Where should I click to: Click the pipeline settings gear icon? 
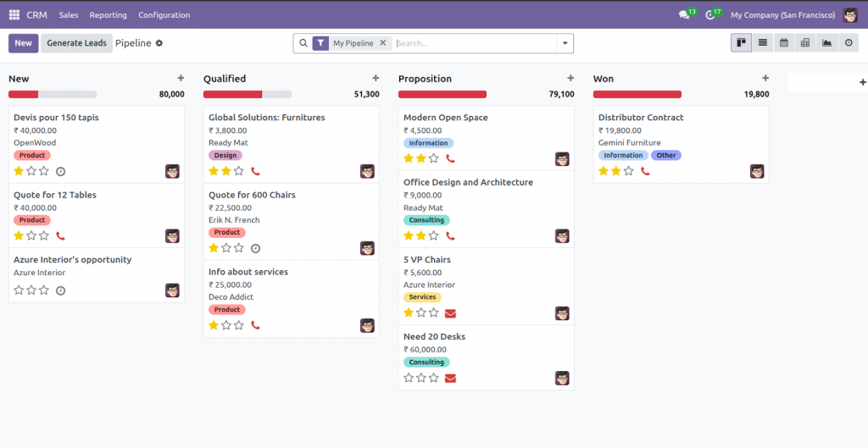159,43
